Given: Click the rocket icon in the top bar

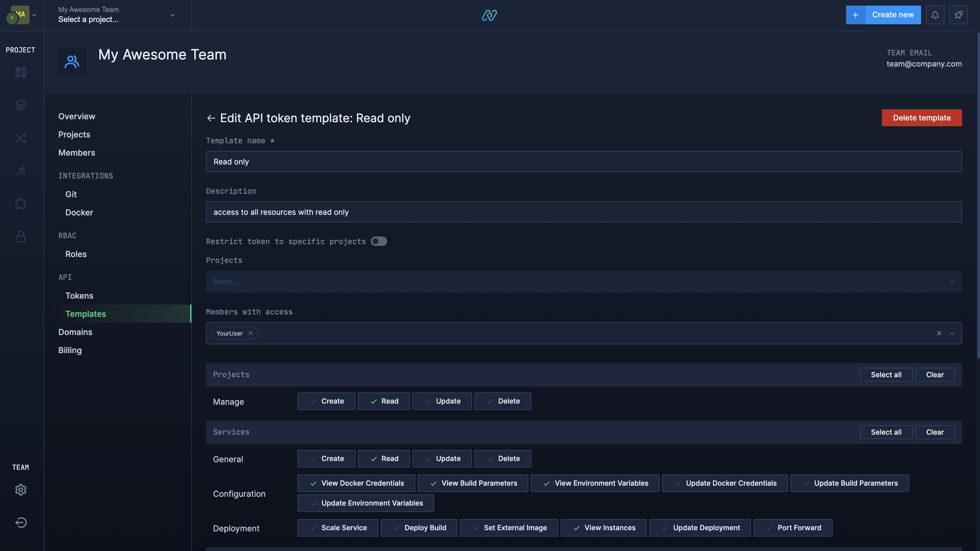Looking at the screenshot, I should click(x=959, y=15).
